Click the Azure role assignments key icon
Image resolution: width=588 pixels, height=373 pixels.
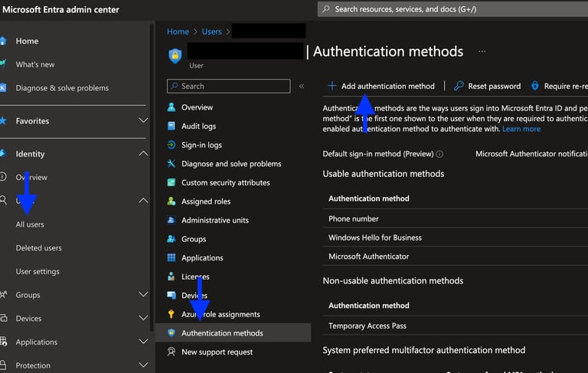171,314
